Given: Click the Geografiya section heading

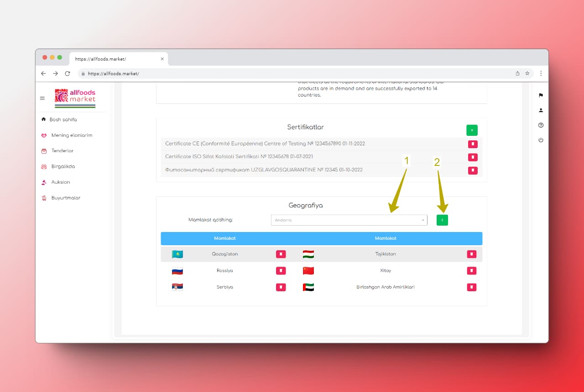Looking at the screenshot, I should pyautogui.click(x=306, y=206).
